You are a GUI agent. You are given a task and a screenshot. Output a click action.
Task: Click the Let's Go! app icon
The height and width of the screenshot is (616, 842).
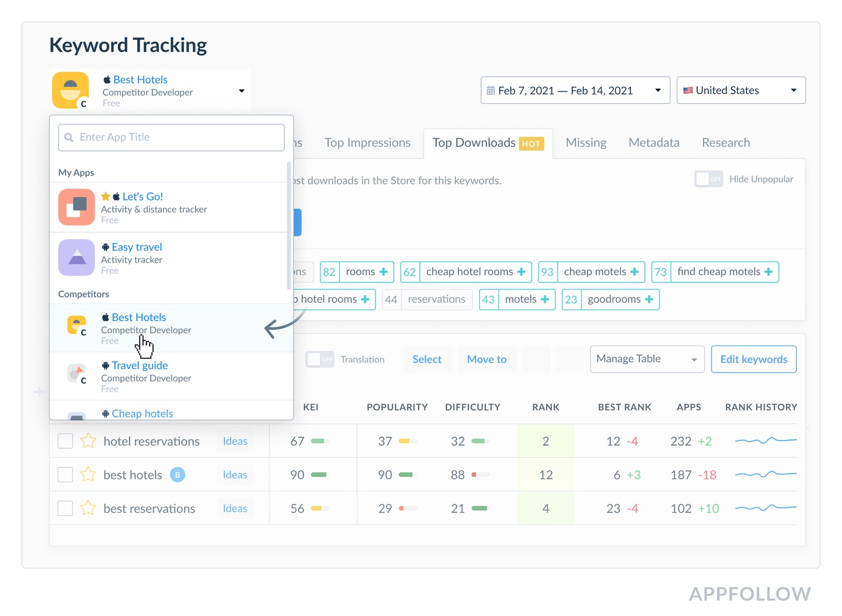[x=76, y=207]
